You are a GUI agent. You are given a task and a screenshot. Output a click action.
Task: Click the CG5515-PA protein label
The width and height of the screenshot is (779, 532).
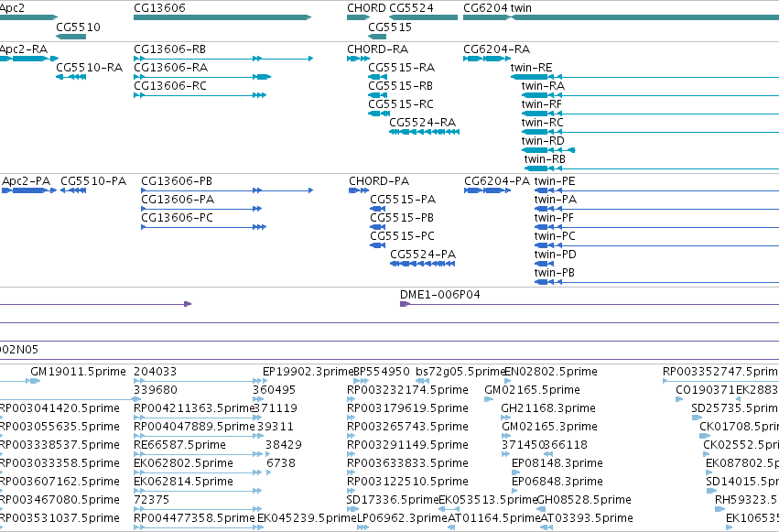pos(403,200)
